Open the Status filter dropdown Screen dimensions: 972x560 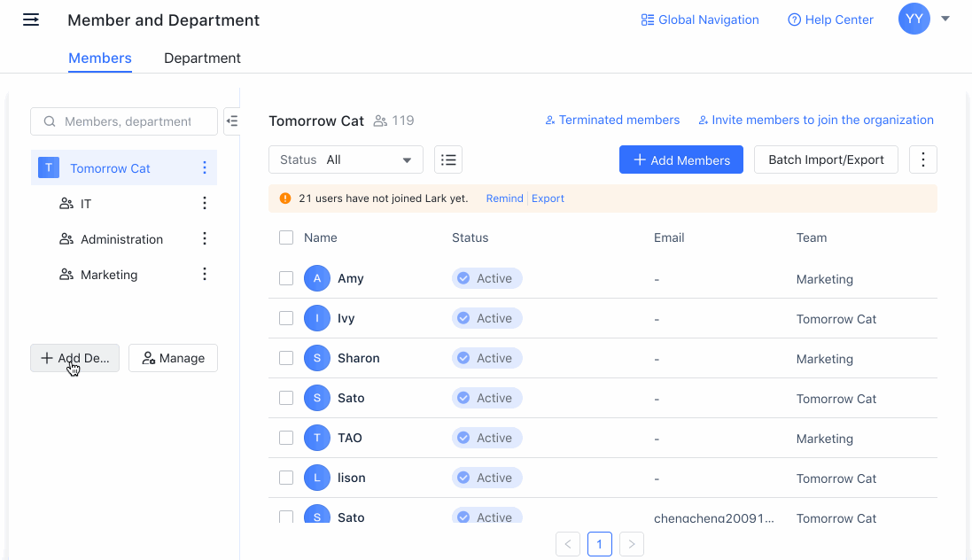pos(346,159)
